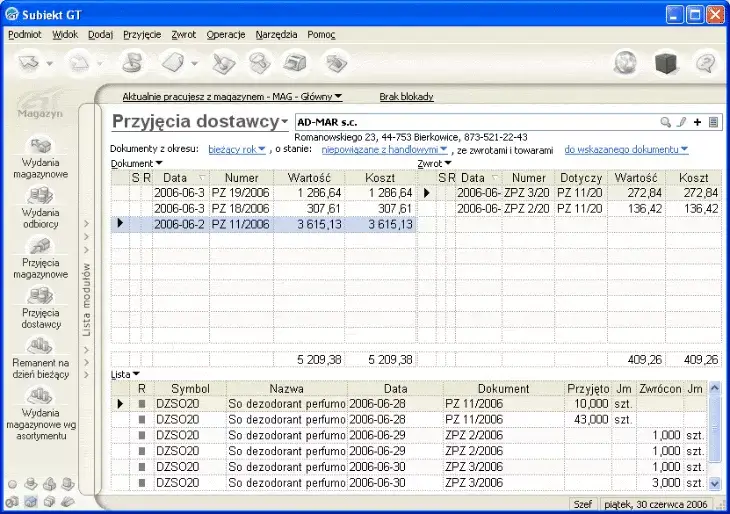Open niepowiązane z handlowymi state dropdown
This screenshot has height=514, width=730.
[x=385, y=149]
